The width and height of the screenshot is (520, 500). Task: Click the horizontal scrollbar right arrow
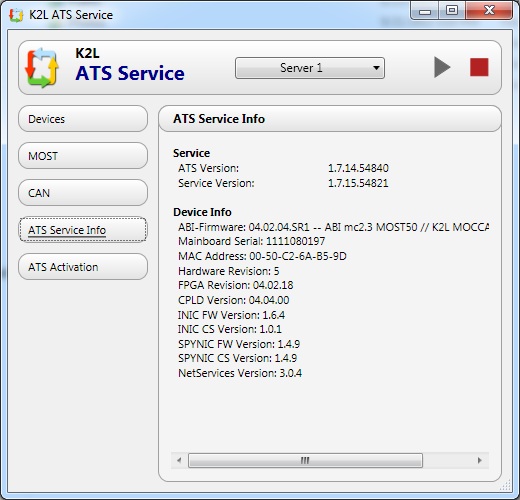(x=480, y=460)
